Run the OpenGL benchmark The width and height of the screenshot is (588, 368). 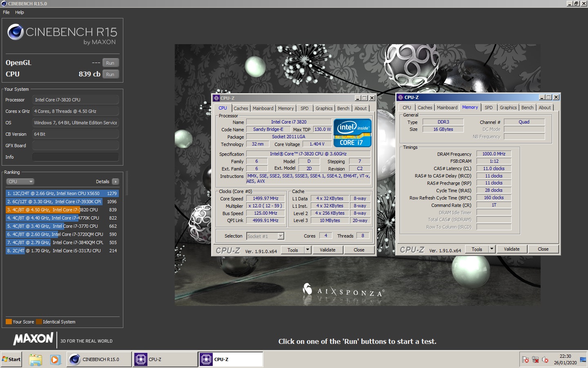pyautogui.click(x=110, y=63)
